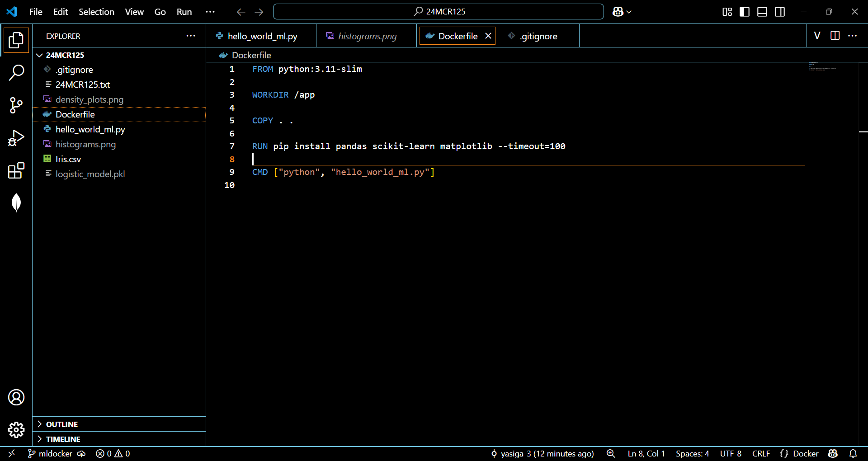Open density_plots.png file
The height and width of the screenshot is (461, 868).
tap(119, 99)
